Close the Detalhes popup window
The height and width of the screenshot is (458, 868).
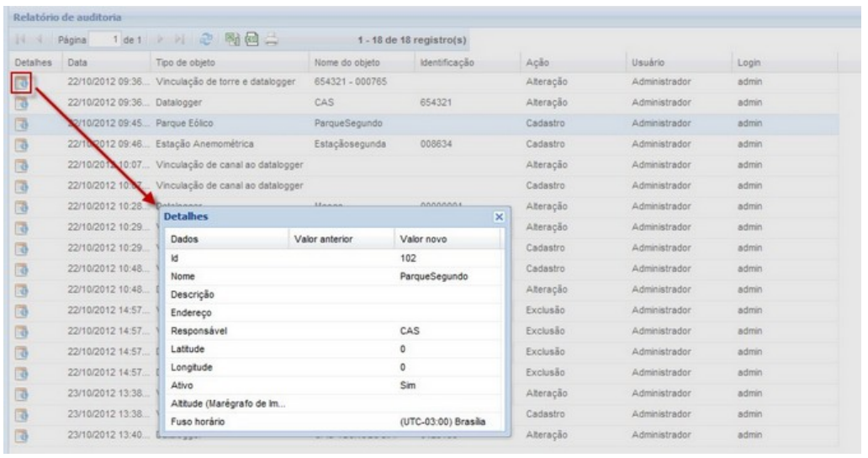(498, 217)
